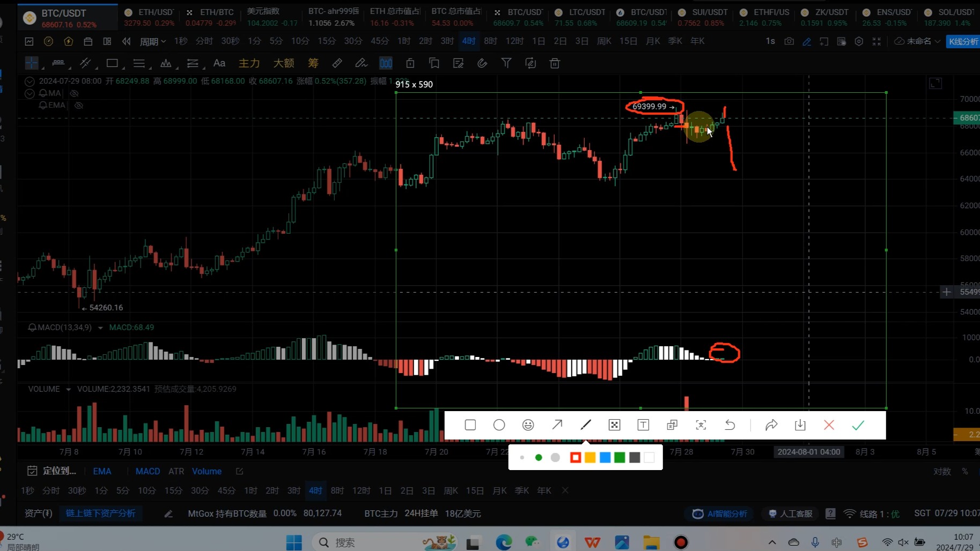Pick the red brush color swatch

pos(576,457)
